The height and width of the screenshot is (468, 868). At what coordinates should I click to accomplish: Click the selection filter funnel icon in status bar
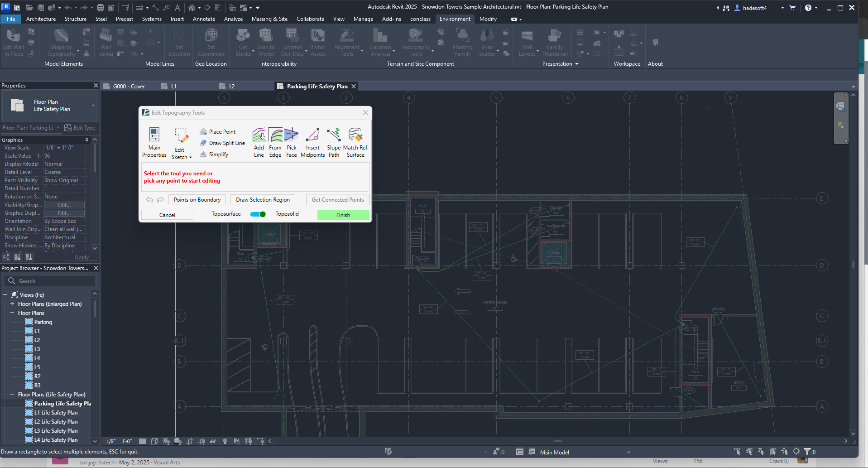[807, 452]
